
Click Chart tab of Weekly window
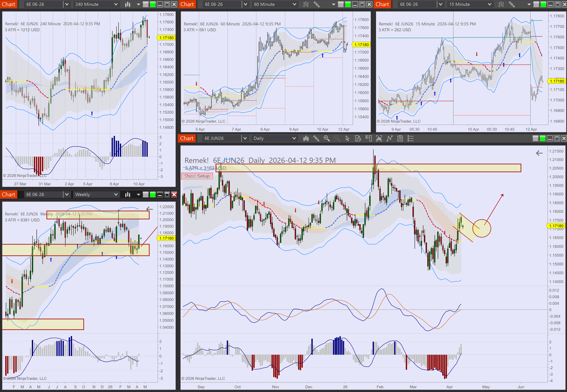(x=9, y=195)
